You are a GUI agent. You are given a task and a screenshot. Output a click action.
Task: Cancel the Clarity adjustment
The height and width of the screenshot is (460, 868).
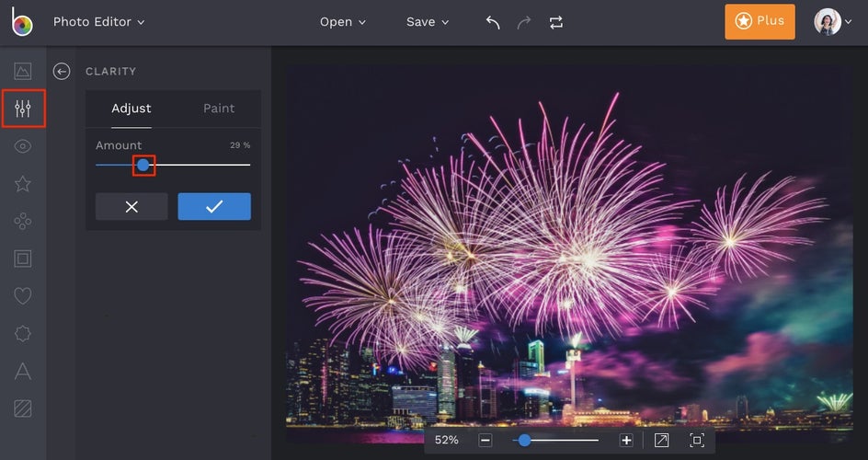pos(131,206)
